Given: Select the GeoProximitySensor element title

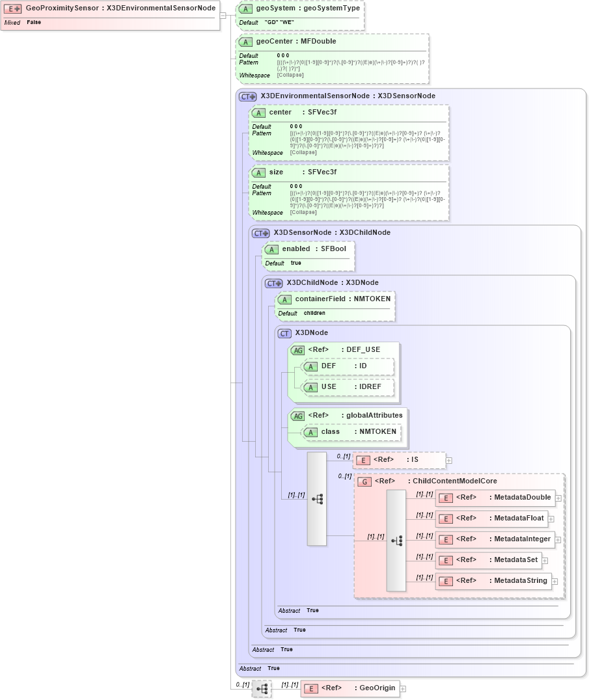Looking at the screenshot, I should (120, 8).
